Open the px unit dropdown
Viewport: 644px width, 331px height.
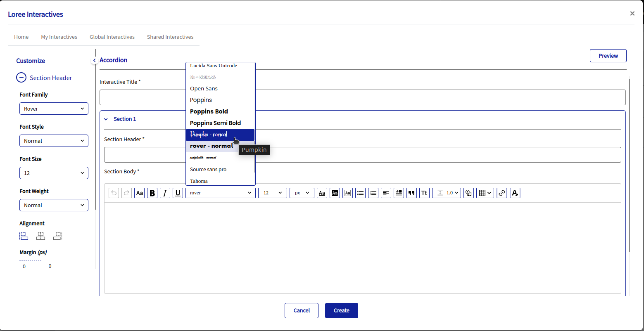pos(302,193)
